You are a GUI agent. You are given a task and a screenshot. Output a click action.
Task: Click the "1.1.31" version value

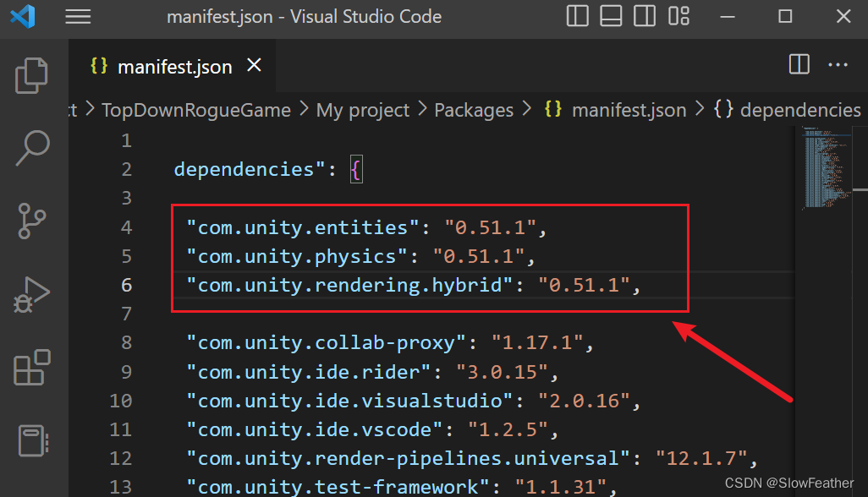(x=561, y=487)
